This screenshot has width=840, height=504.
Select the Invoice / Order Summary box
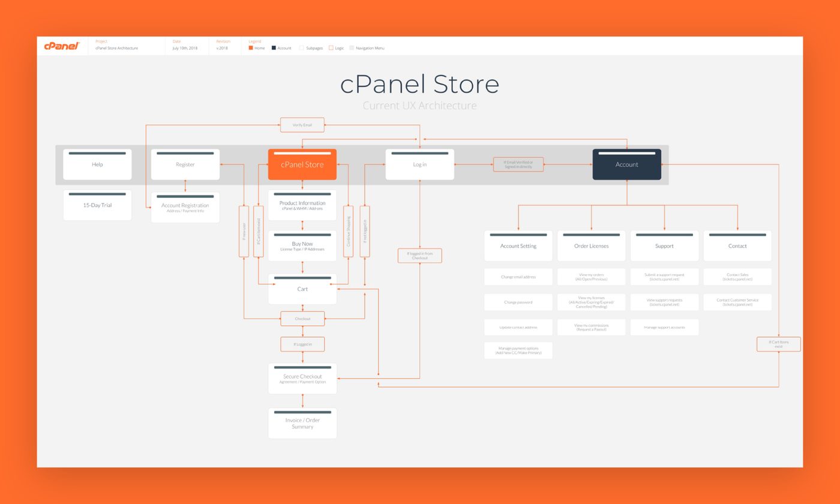302,423
